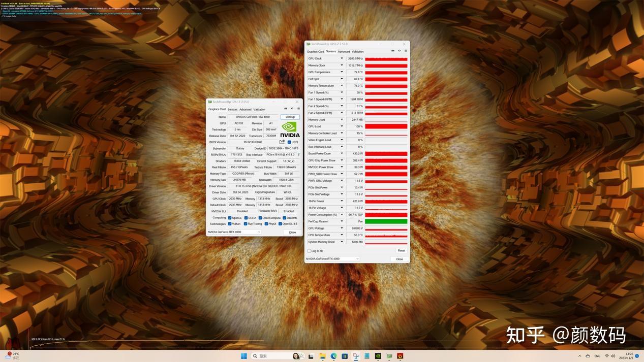
Task: Show hidden system tray icons
Action: point(580,356)
